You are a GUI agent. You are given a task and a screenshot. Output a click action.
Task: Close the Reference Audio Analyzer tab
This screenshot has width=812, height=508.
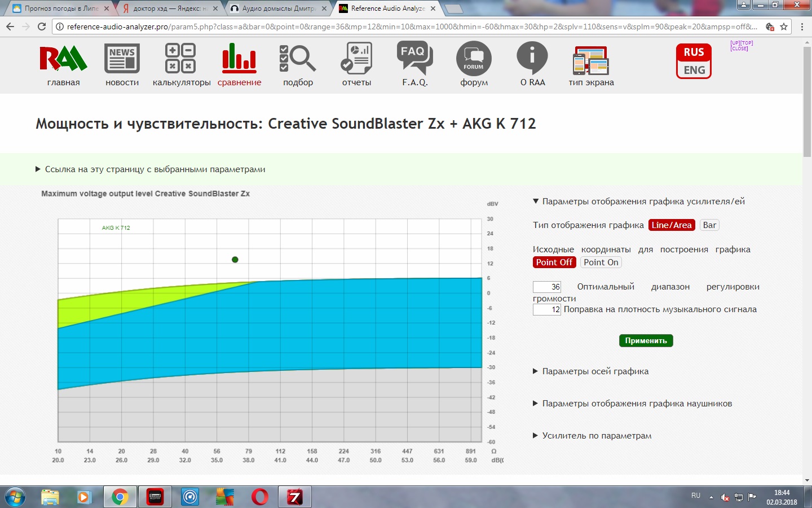[433, 8]
